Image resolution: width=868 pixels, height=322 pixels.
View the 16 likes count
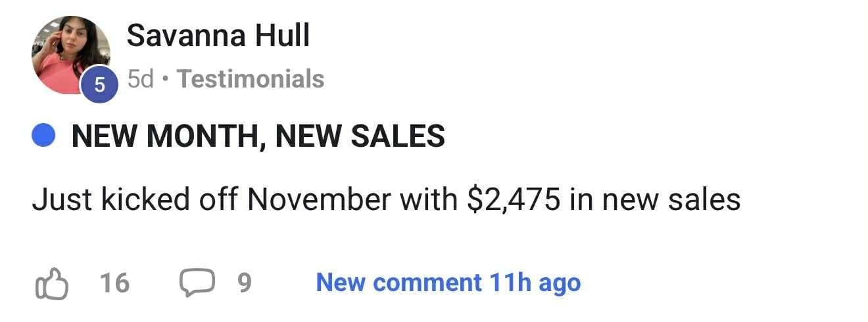pos(114,283)
